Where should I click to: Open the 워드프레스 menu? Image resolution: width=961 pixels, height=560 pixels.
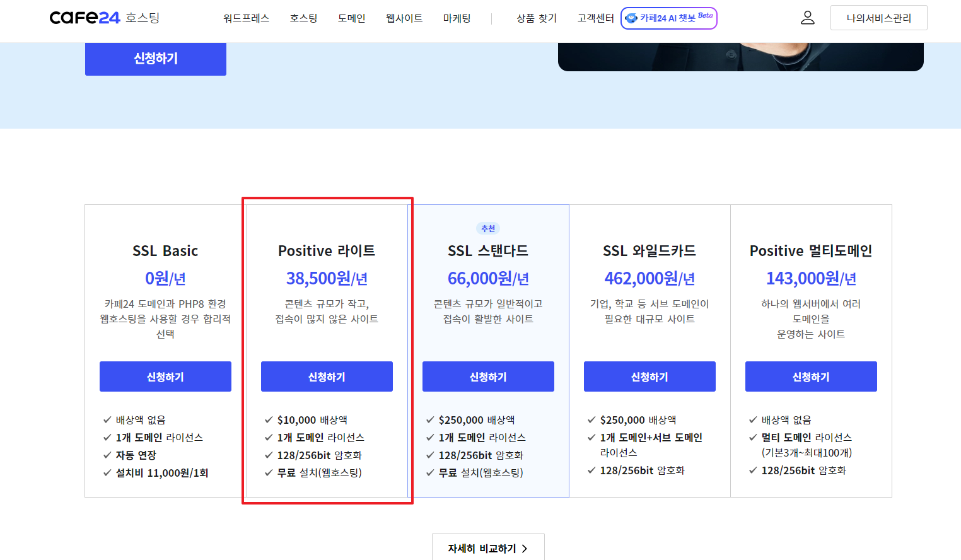[x=246, y=18]
